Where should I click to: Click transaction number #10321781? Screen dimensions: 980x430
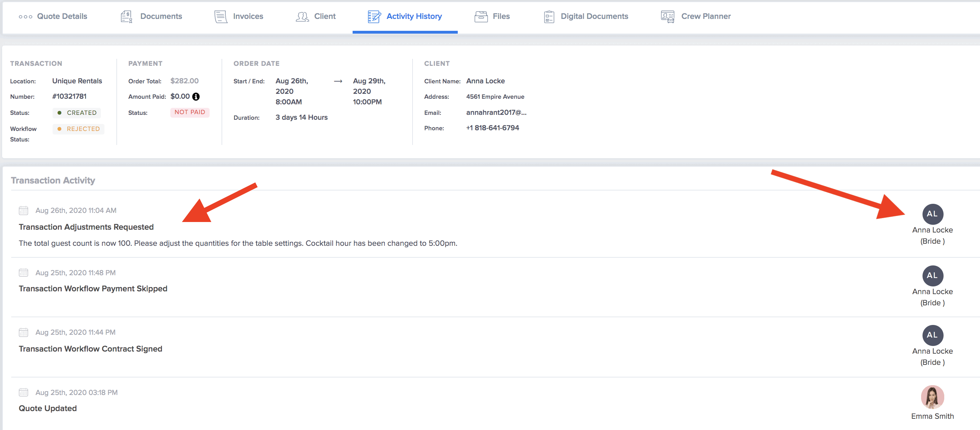69,97
